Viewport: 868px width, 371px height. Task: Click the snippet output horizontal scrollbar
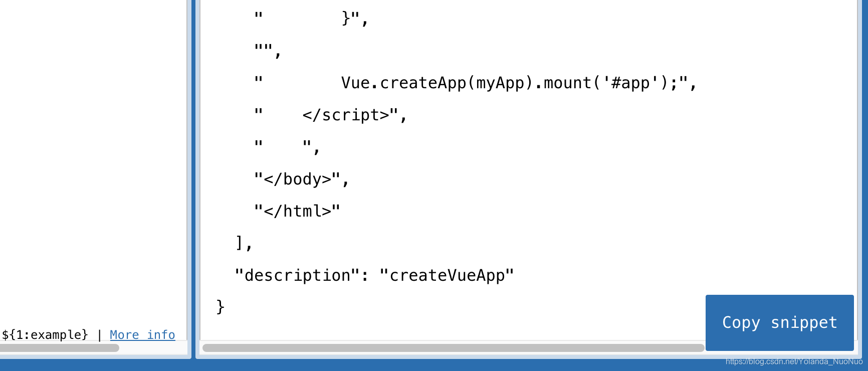[453, 348]
